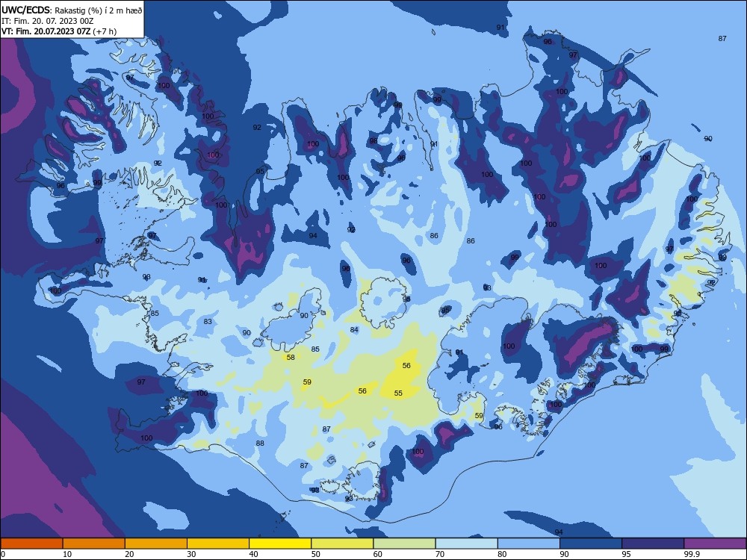The image size is (747, 560).
Task: Click the '88' humidity value in south Iceland
Action: coord(260,443)
